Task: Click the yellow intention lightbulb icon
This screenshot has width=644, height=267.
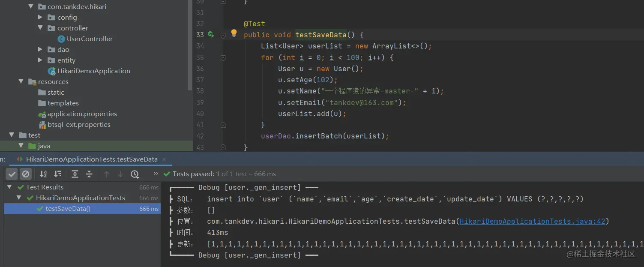Action: pos(234,33)
